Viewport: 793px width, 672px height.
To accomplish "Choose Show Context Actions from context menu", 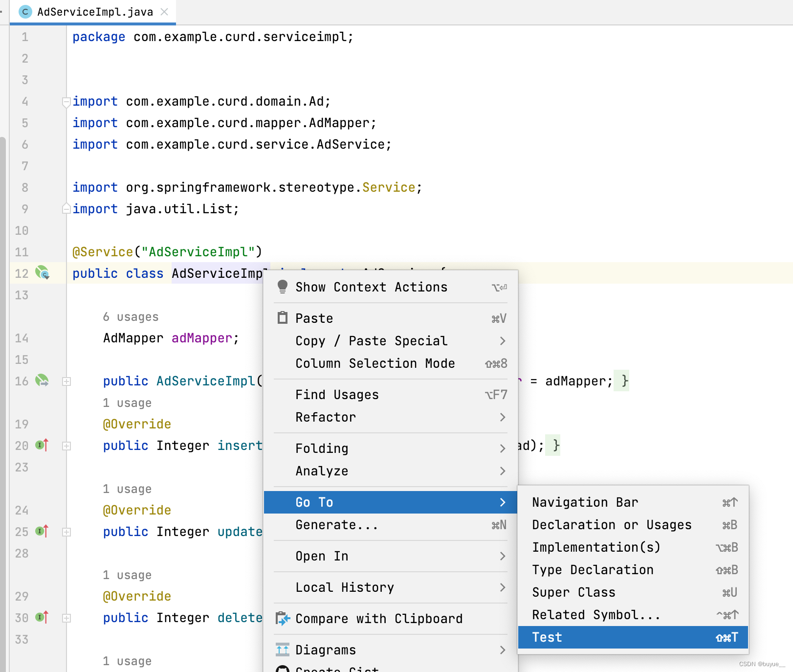I will (x=391, y=287).
